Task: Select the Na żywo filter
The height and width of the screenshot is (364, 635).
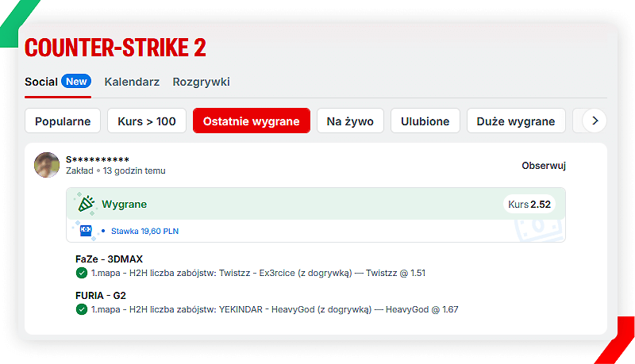Action: pyautogui.click(x=350, y=121)
